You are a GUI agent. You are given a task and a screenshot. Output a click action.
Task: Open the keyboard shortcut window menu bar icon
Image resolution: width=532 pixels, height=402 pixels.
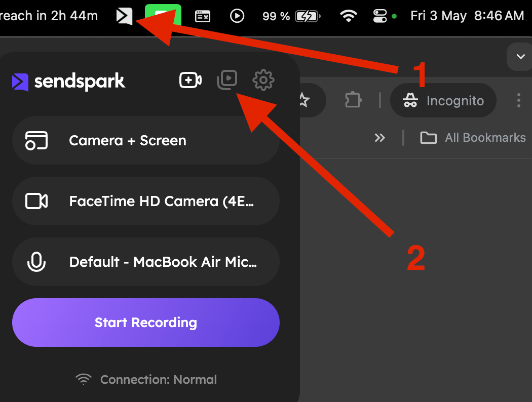point(203,16)
